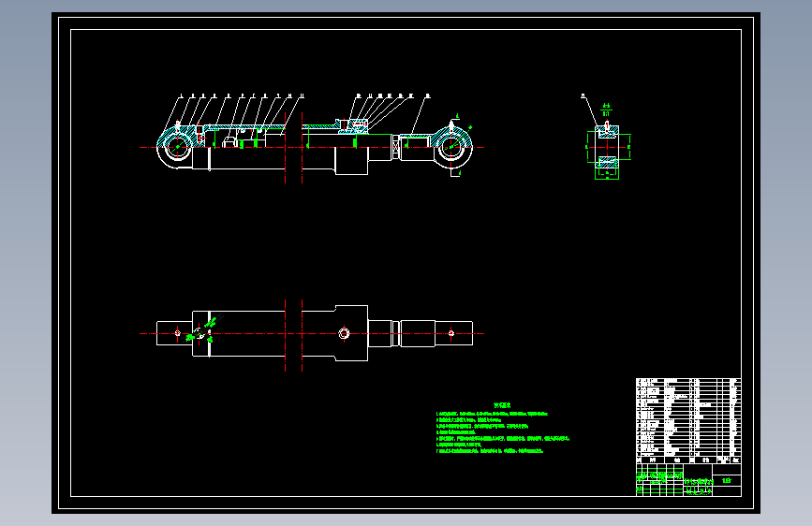The image size is (812, 526).
Task: Select the right rod-end lug in the bottom view
Action: click(453, 333)
